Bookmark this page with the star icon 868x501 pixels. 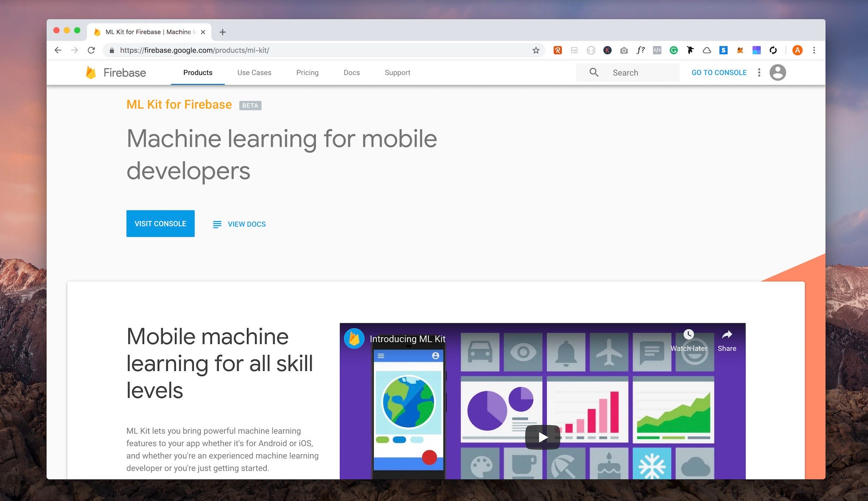536,50
